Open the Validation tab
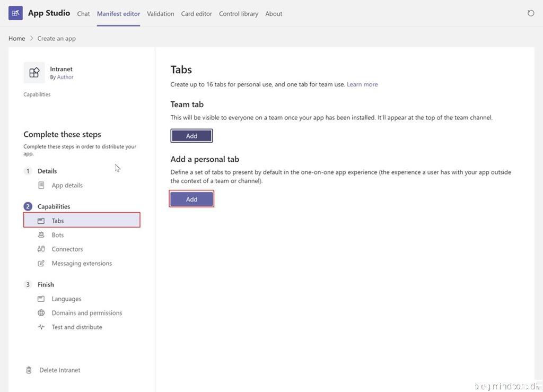 [x=160, y=14]
